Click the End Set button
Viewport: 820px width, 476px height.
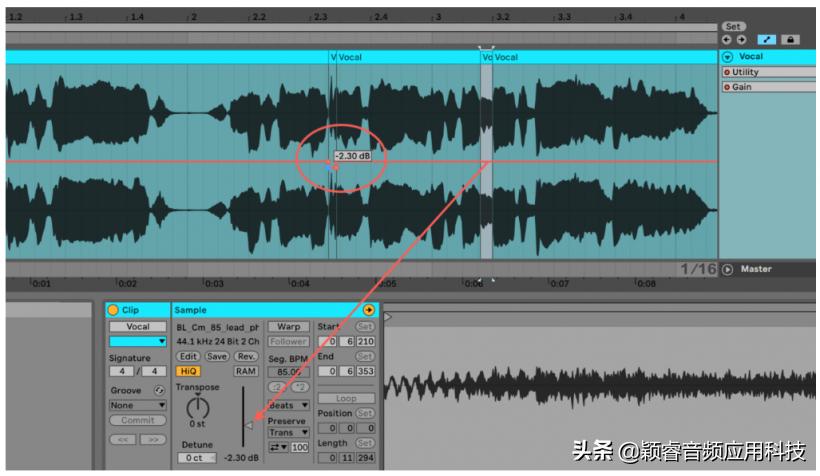click(365, 356)
